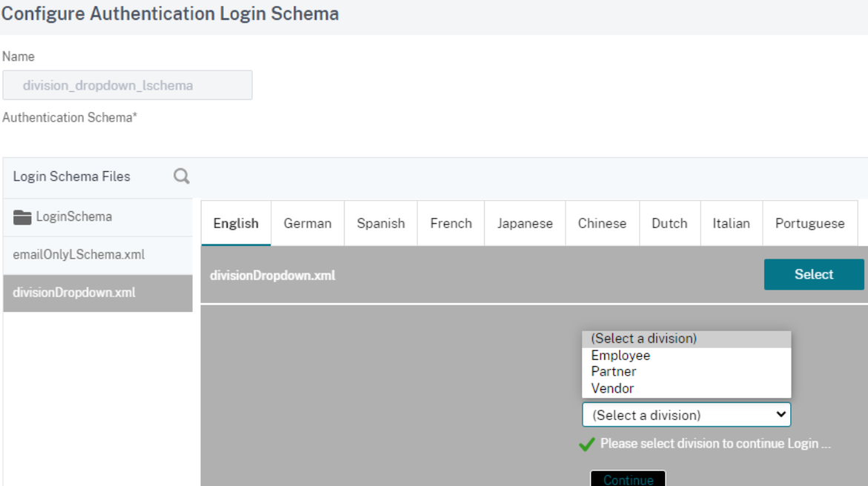This screenshot has height=486, width=868.
Task: Open the LoginSchema folder
Action: [x=98, y=217]
